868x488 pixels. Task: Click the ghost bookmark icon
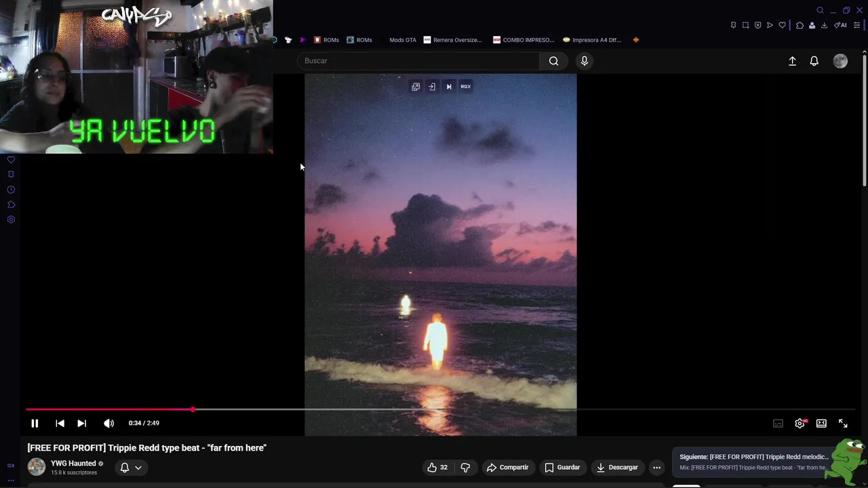click(288, 40)
